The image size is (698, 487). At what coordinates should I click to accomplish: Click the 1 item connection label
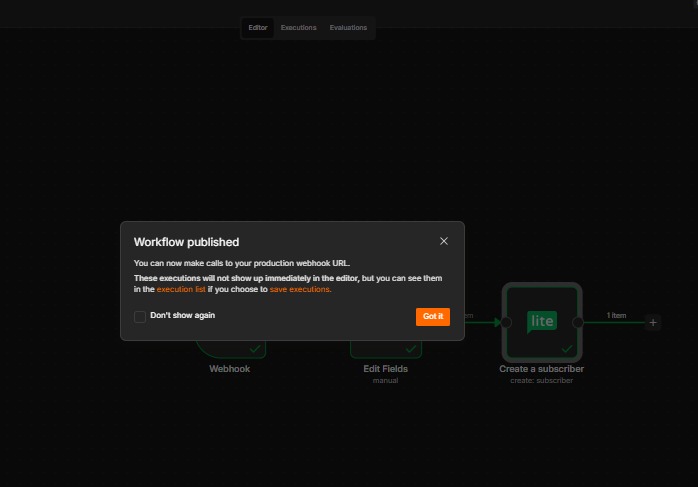coord(616,315)
